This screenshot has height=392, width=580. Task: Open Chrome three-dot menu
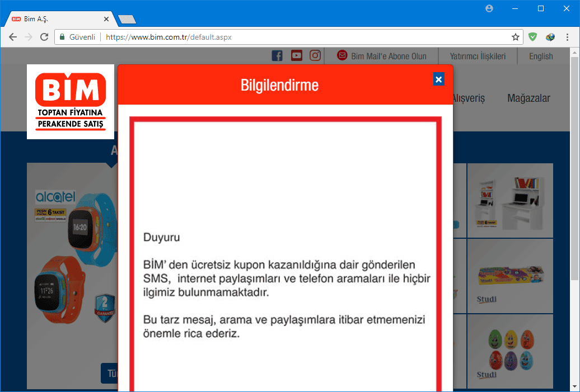point(568,37)
